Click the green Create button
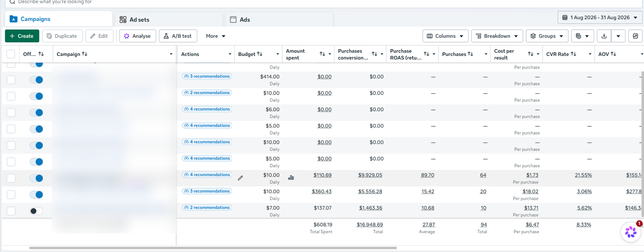The height and width of the screenshot is (252, 644). [22, 36]
